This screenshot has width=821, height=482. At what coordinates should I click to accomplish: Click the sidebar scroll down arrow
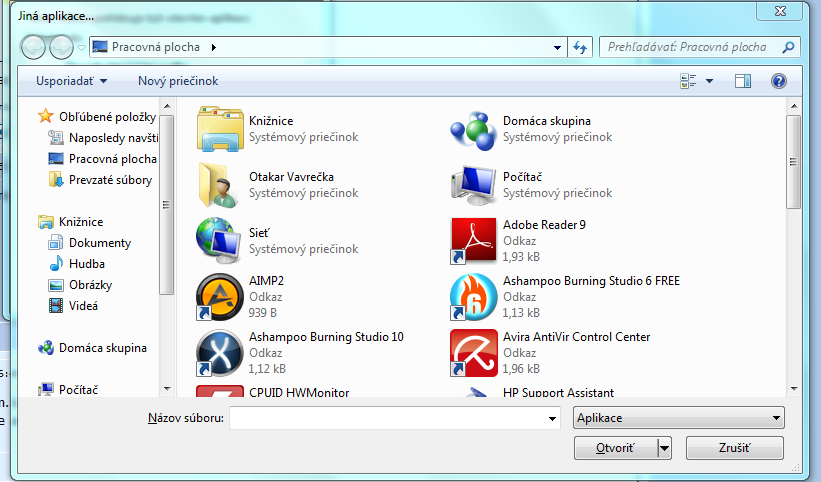(x=167, y=389)
